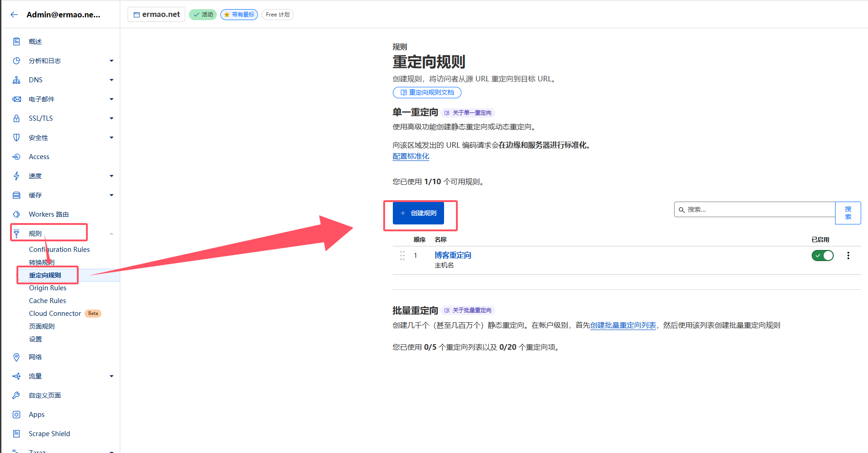
Task: Click the 安全性 shield icon
Action: (x=16, y=138)
